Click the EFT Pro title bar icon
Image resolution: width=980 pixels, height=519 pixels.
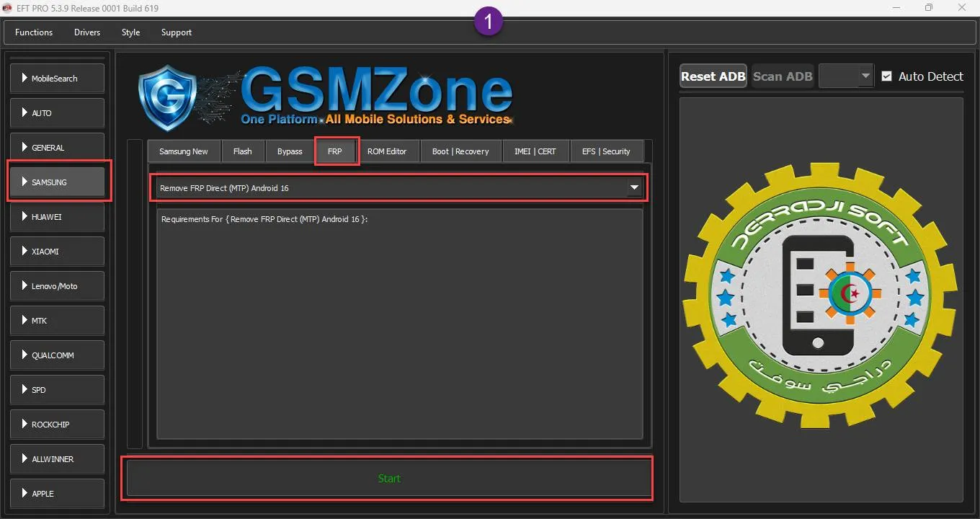(8, 9)
